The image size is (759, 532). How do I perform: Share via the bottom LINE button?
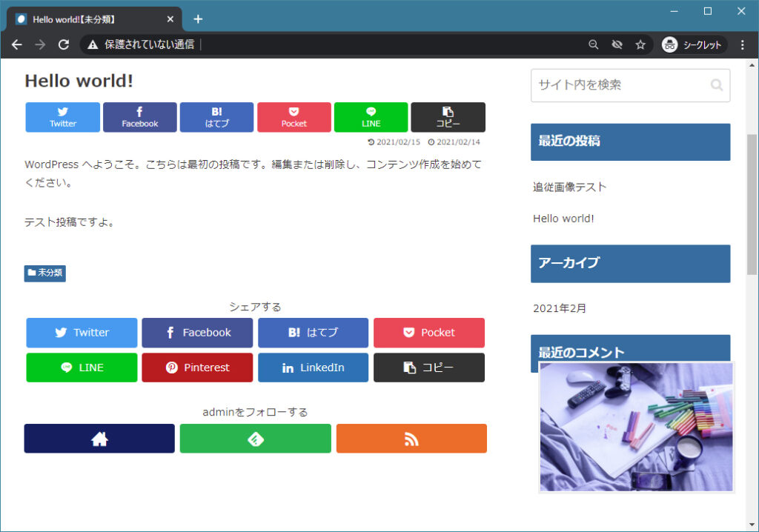(x=82, y=368)
